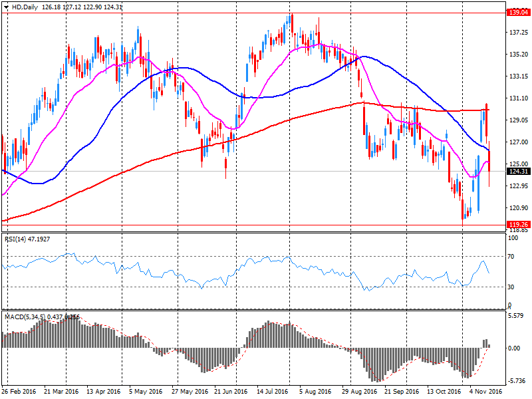Click the 4 Nov 2016 date label
This screenshot has width=532, height=399.
tap(485, 393)
